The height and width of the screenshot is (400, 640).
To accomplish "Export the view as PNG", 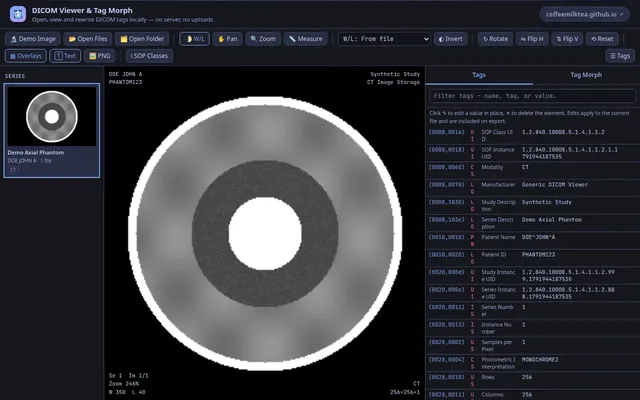I will pyautogui.click(x=100, y=56).
